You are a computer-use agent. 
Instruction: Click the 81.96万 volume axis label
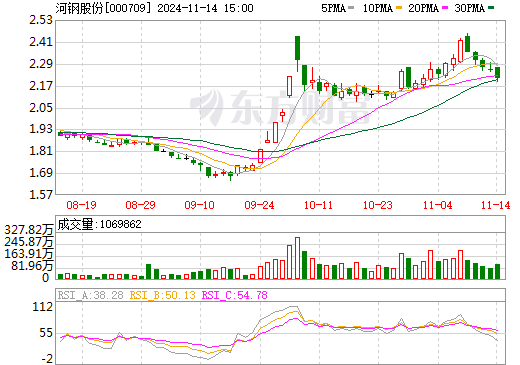pyautogui.click(x=32, y=266)
